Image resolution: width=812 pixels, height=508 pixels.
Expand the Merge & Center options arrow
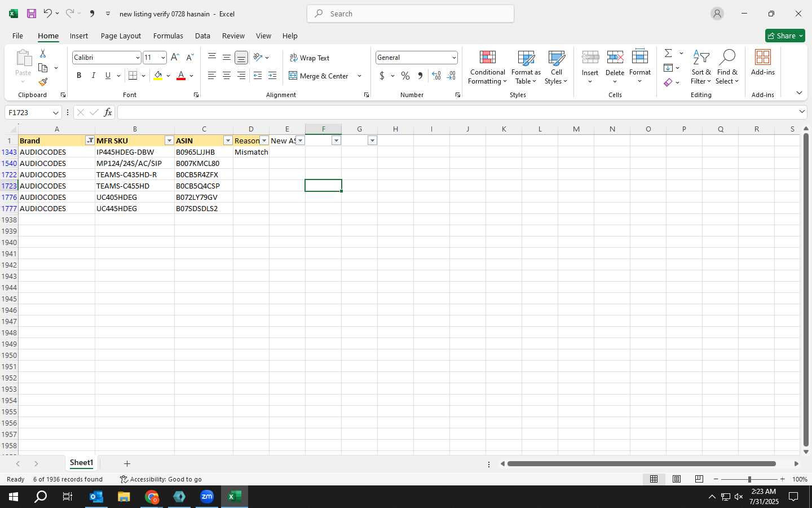click(359, 76)
